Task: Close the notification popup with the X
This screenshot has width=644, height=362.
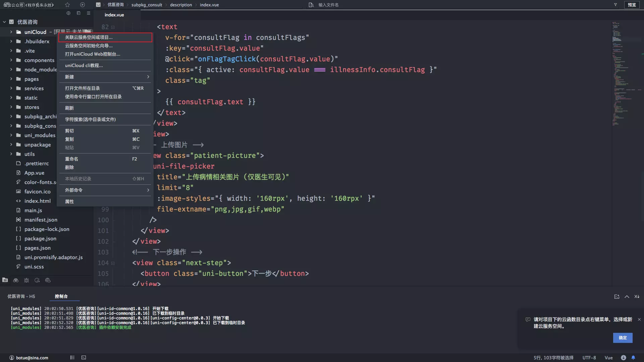Action: pos(639,319)
